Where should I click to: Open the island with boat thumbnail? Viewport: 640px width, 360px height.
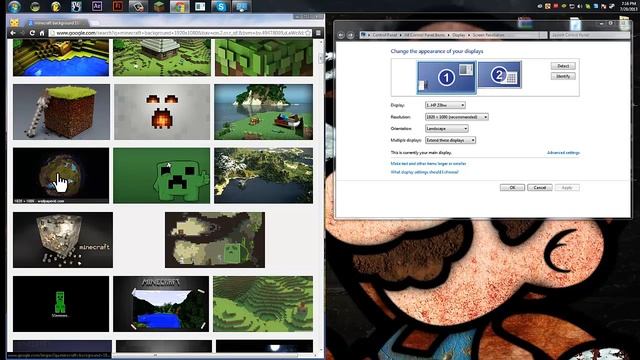click(x=264, y=112)
